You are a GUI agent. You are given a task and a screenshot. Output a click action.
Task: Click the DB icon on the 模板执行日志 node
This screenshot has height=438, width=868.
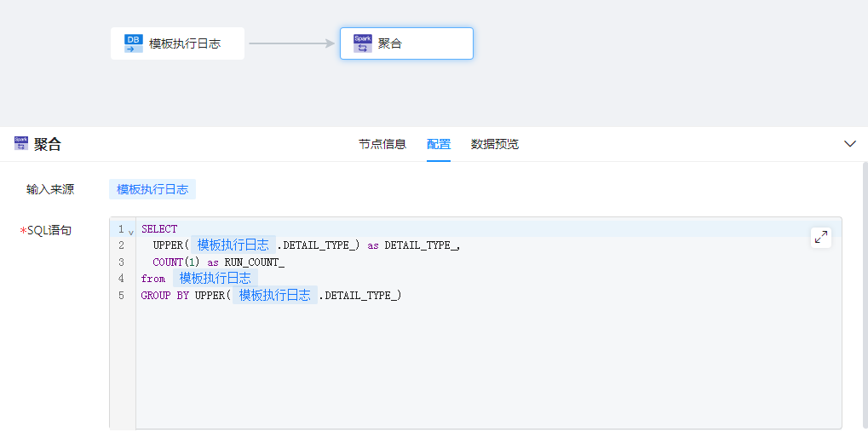click(x=134, y=43)
